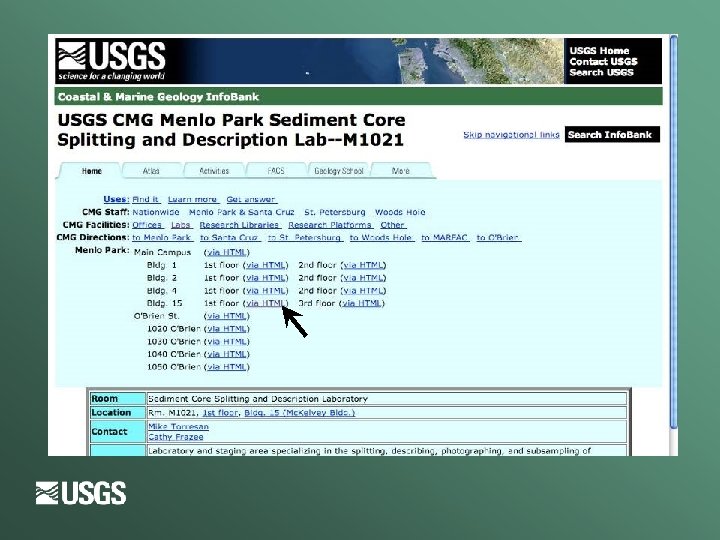Switch to the Atlas tab
The image size is (720, 540).
click(x=151, y=171)
